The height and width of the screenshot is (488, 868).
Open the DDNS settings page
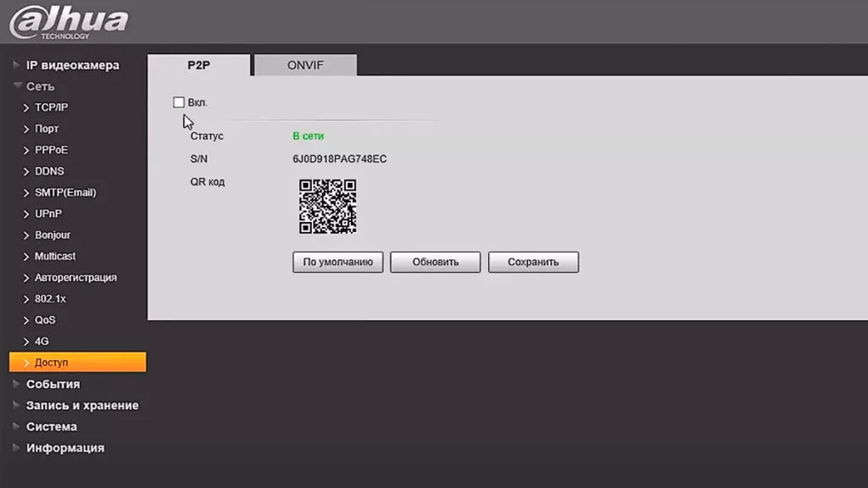coord(49,171)
